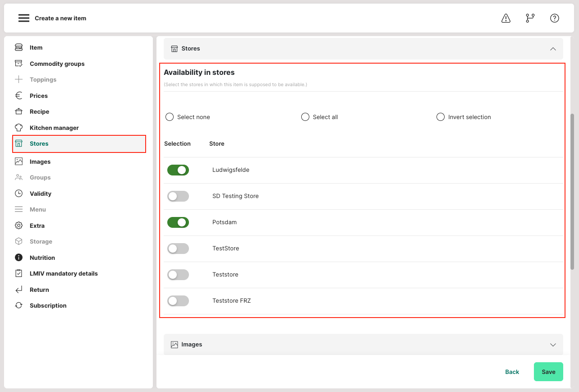Click the Item burger icon in sidebar
The image size is (579, 392).
pyautogui.click(x=18, y=47)
